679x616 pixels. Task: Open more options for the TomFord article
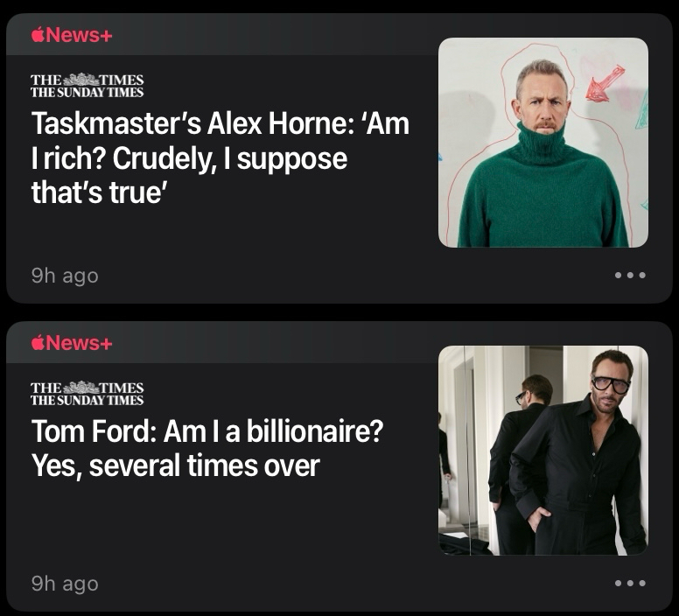[630, 583]
